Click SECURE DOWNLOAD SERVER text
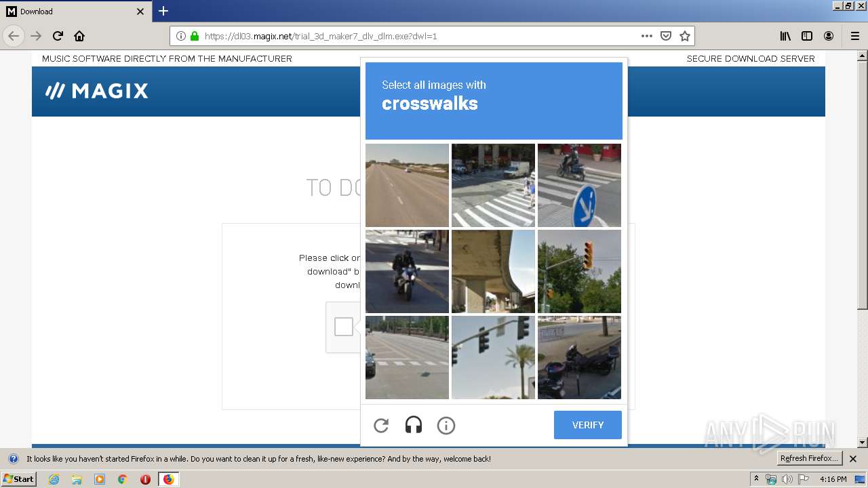The image size is (868, 488). pos(751,59)
